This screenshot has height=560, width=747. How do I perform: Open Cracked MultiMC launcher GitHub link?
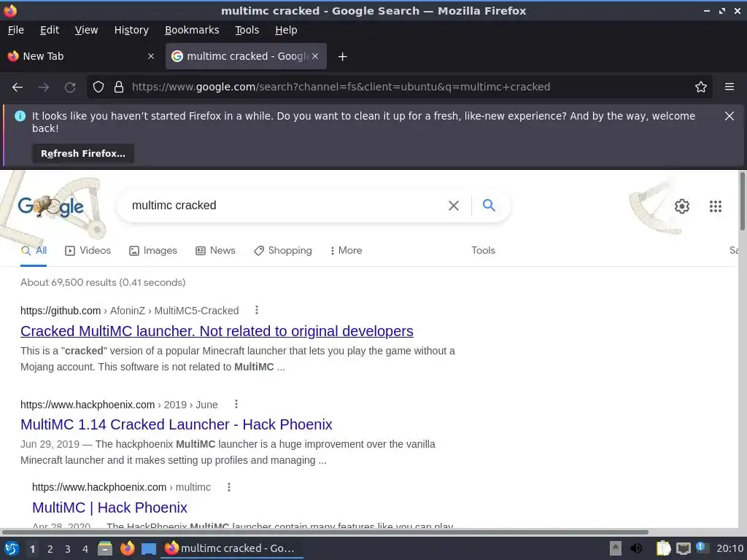click(217, 331)
